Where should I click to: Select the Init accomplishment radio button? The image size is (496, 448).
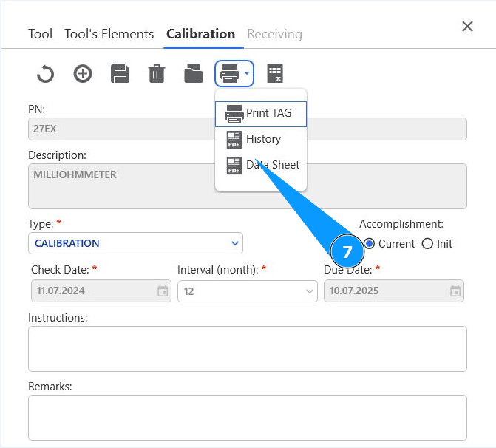click(427, 244)
